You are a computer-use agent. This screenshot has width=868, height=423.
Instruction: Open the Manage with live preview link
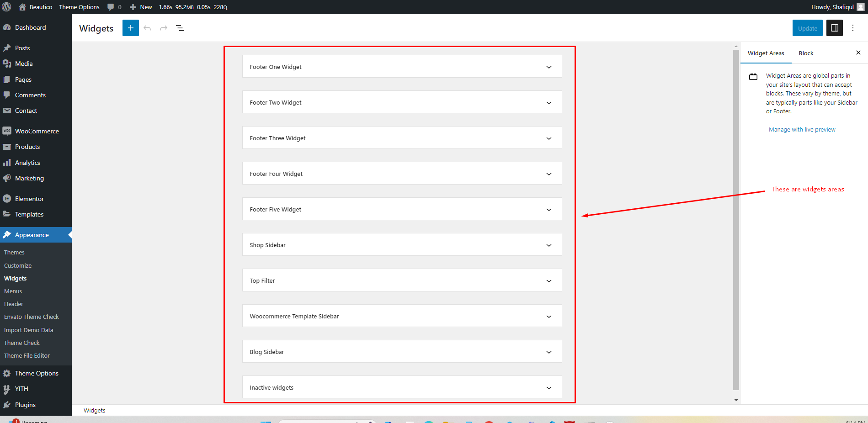[802, 129]
